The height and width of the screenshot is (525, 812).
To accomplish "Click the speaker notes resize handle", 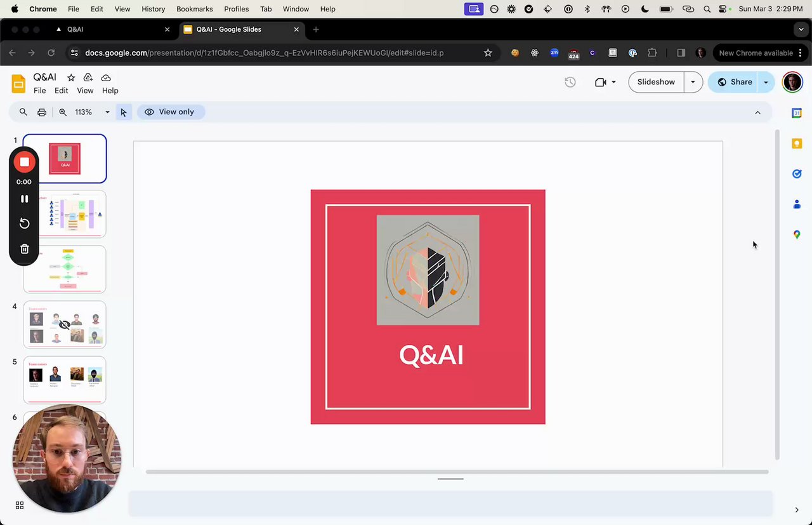I will click(x=450, y=479).
